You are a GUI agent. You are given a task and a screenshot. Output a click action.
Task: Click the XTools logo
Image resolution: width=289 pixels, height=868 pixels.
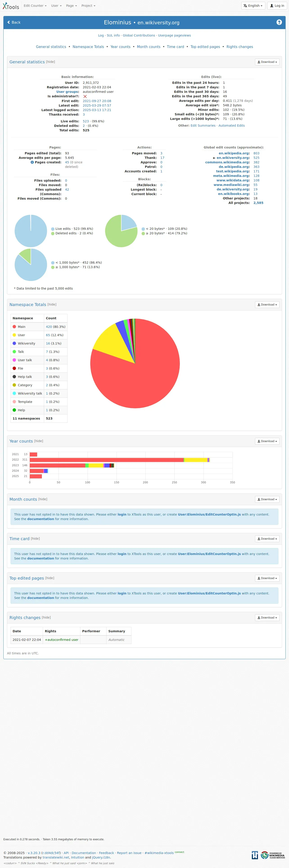[11, 6]
